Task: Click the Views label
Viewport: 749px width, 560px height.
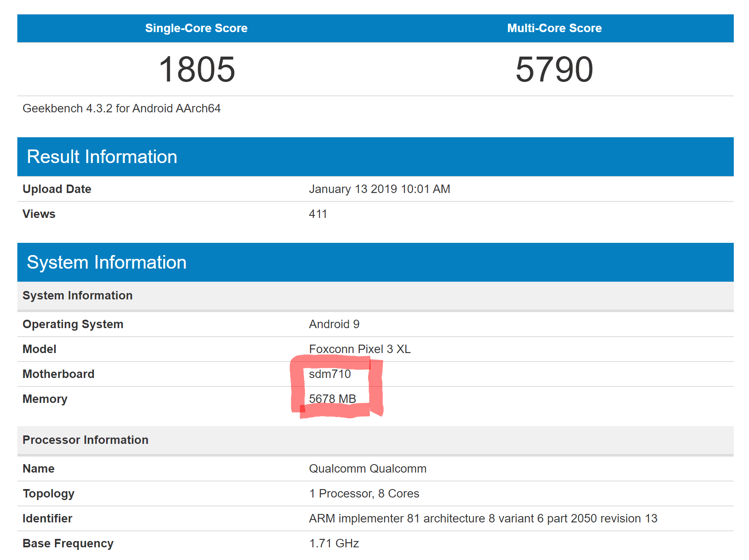Action: pos(39,214)
